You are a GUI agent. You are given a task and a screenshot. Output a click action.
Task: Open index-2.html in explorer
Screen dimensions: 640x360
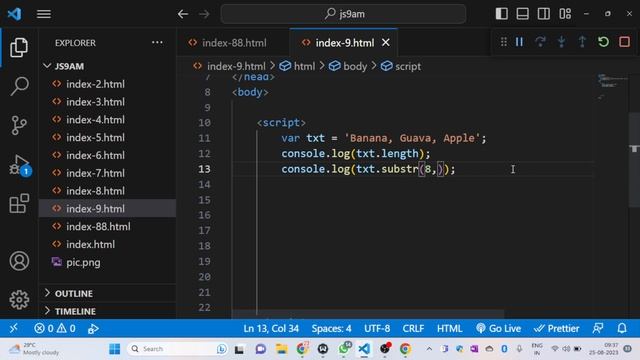coord(107,84)
